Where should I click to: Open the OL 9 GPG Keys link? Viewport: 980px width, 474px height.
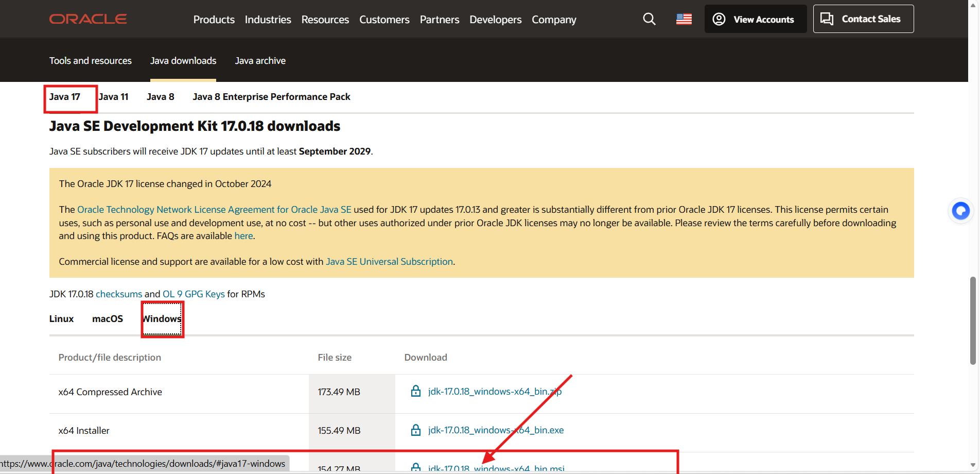pos(194,294)
